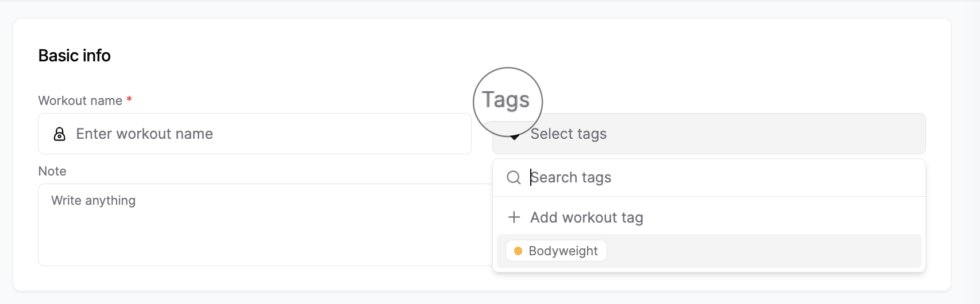The width and height of the screenshot is (980, 304).
Task: Click the red required asterisk by Workout name
Action: pyautogui.click(x=129, y=100)
